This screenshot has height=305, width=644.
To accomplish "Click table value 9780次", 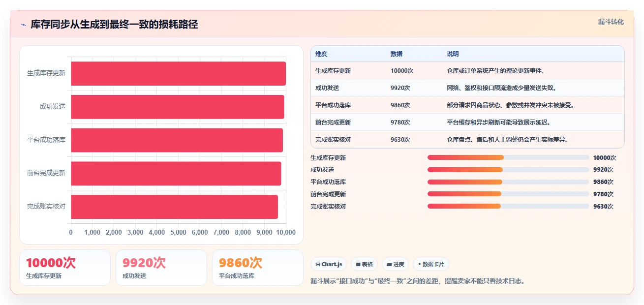I will pyautogui.click(x=400, y=122).
